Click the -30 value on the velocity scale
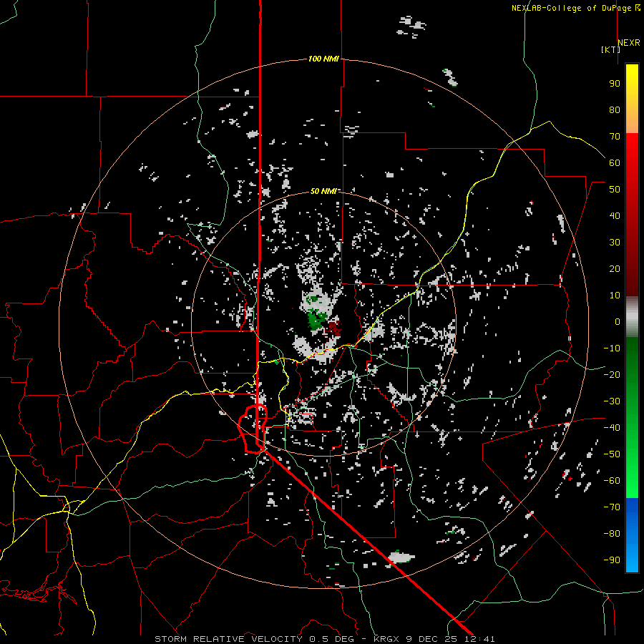This screenshot has width=644, height=644. click(612, 401)
